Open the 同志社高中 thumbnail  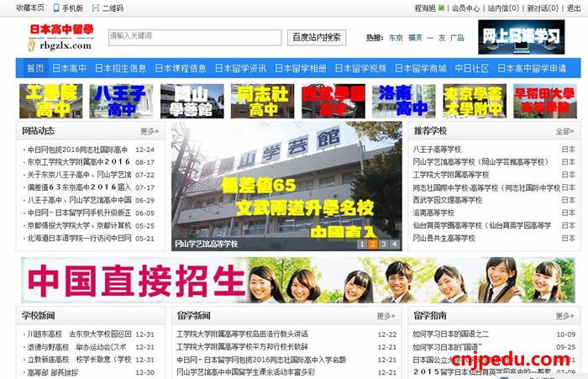click(262, 102)
